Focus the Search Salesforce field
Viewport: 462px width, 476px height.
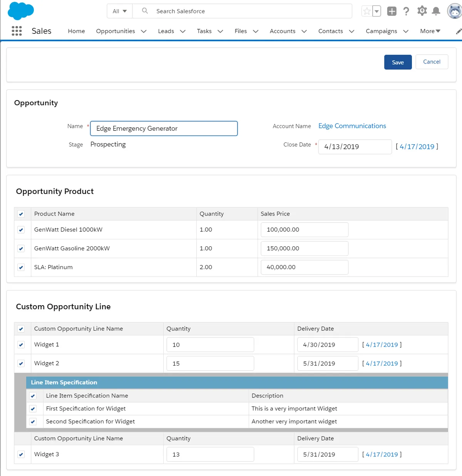tap(243, 11)
